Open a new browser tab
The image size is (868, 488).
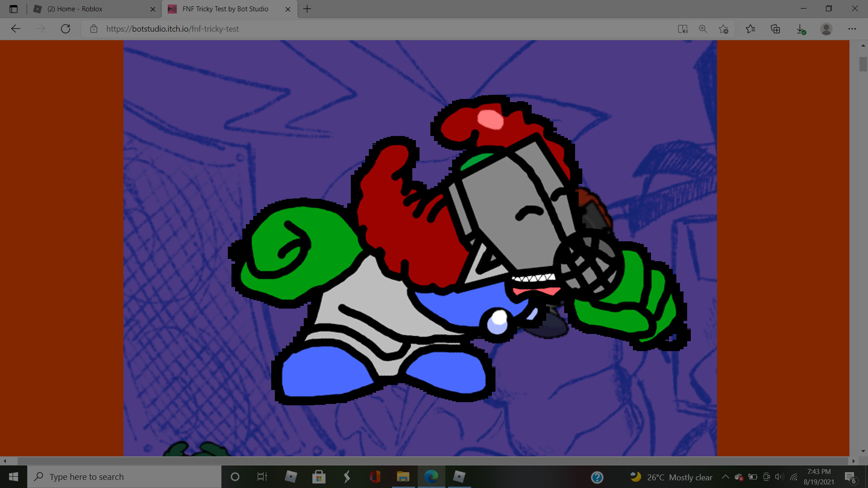(x=307, y=9)
